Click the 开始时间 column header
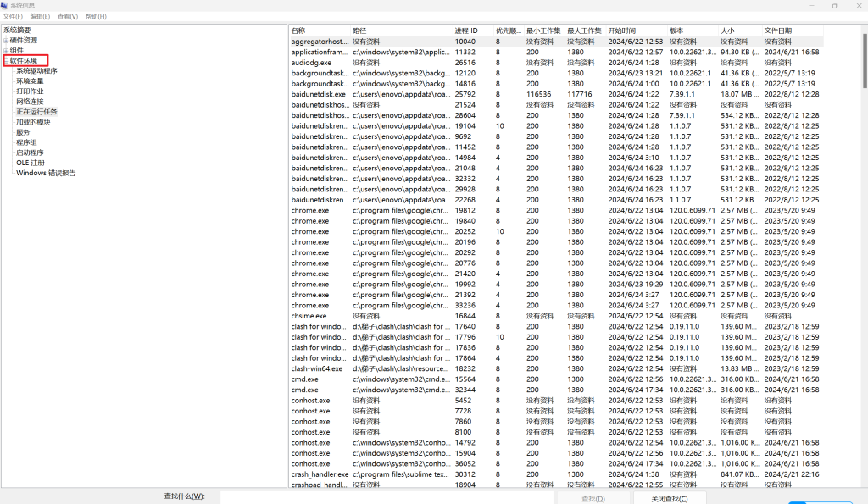The width and height of the screenshot is (868, 504). click(x=622, y=30)
